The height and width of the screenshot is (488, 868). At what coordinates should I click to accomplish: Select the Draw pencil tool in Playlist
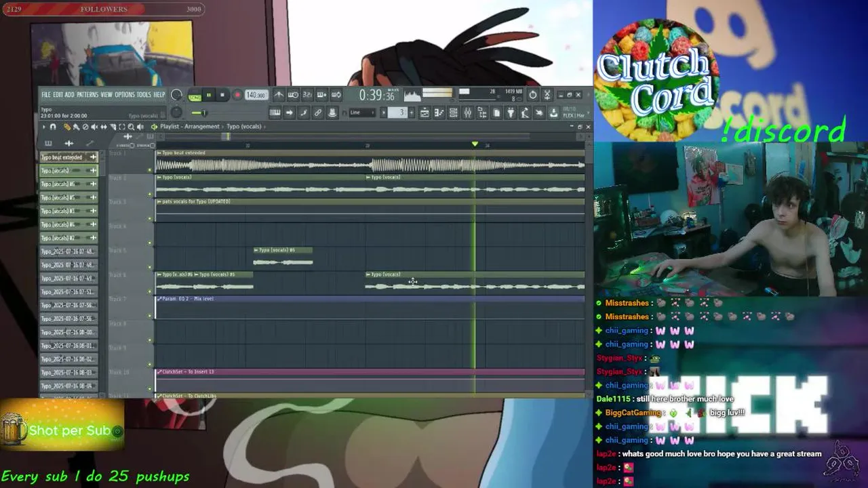(67, 127)
